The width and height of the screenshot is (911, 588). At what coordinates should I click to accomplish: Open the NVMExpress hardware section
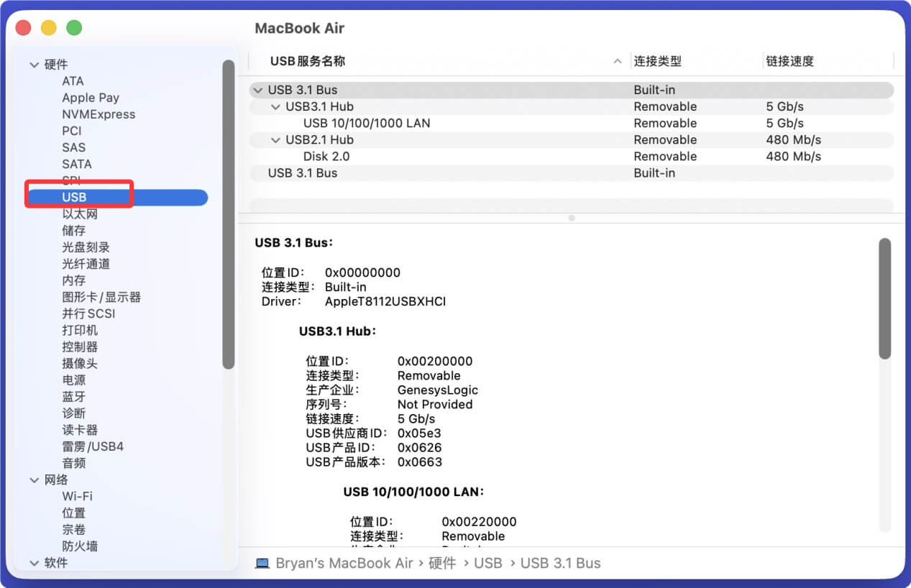click(x=99, y=114)
